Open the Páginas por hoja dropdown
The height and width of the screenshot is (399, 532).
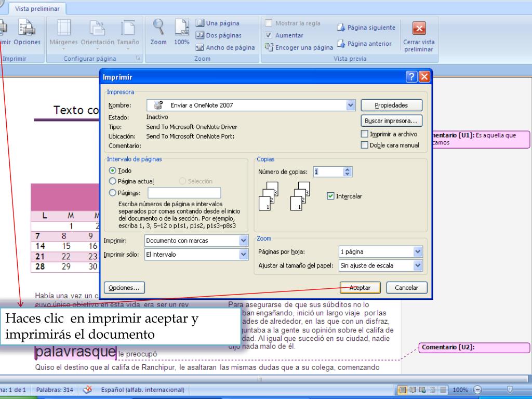click(418, 252)
